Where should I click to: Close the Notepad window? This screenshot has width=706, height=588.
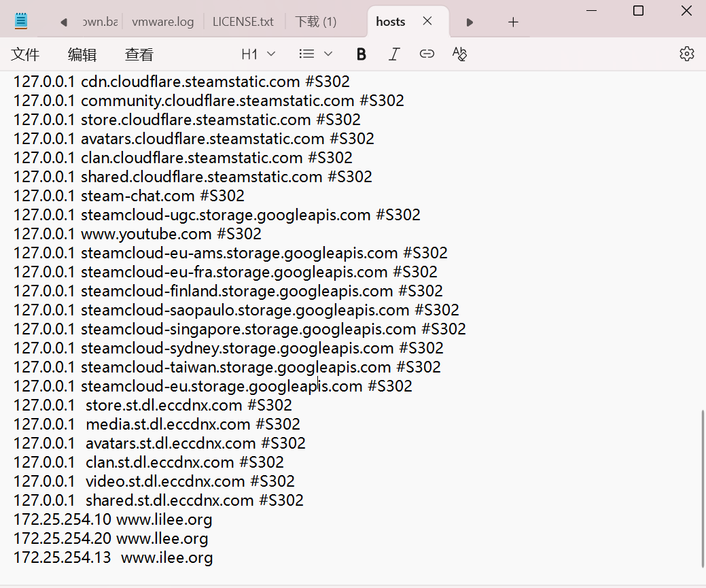point(686,10)
